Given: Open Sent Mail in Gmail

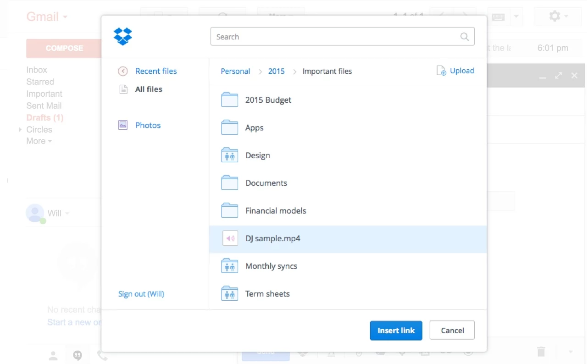Looking at the screenshot, I should pos(44,105).
